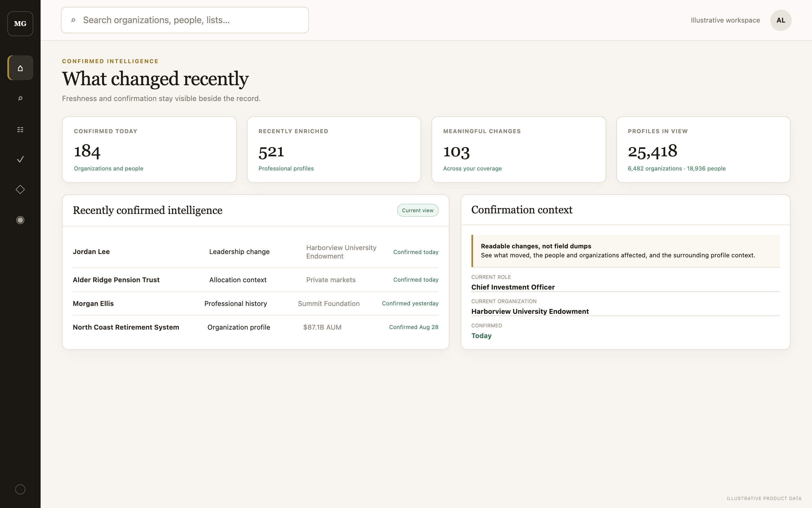Click the Recently confirmed intelligence heading
Image resolution: width=812 pixels, height=508 pixels.
coord(148,210)
